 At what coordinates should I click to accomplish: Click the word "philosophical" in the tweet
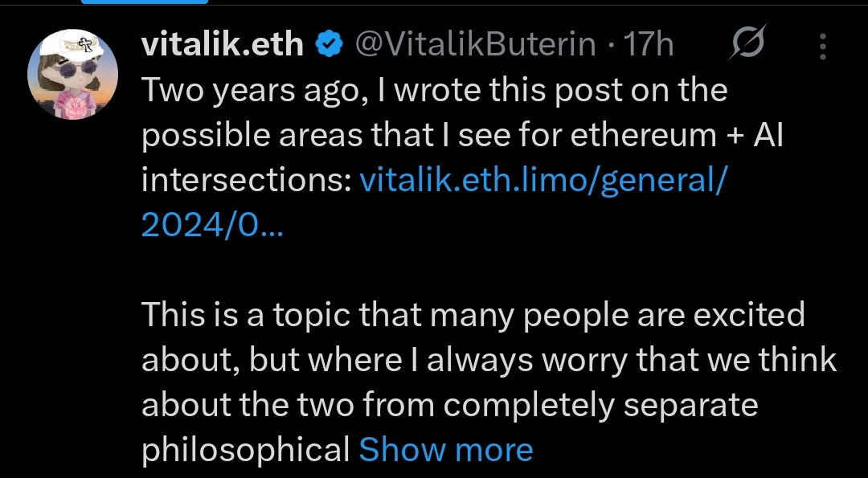pos(245,450)
